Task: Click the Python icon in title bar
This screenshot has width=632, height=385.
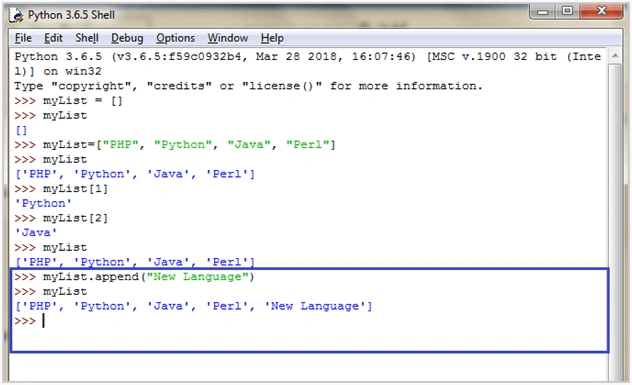Action: (17, 15)
